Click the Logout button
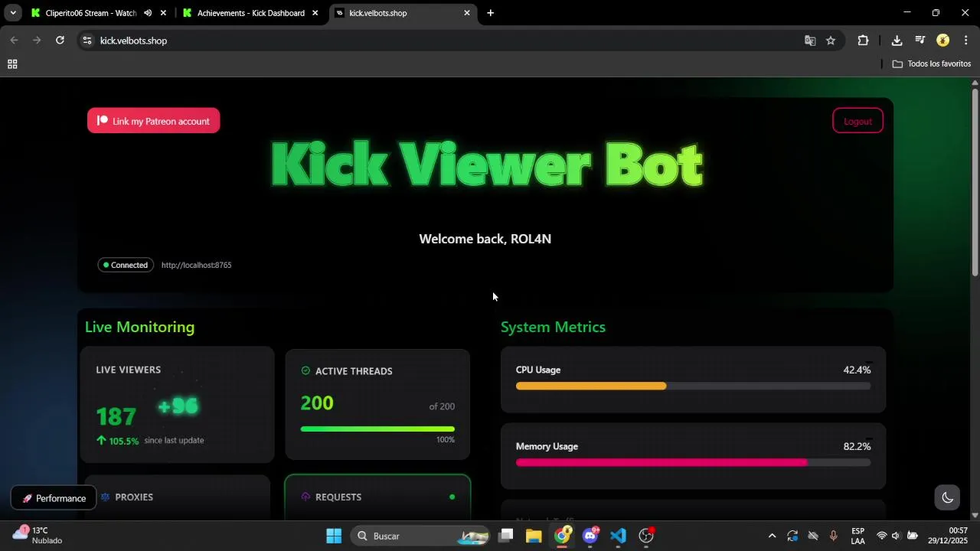This screenshot has height=551, width=980. coord(857,121)
